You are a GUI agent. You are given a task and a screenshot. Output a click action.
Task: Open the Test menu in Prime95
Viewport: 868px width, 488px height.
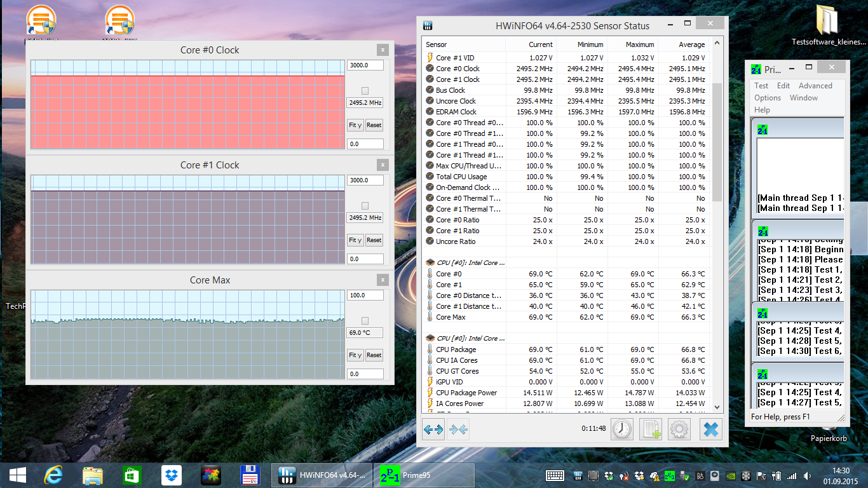tap(761, 86)
